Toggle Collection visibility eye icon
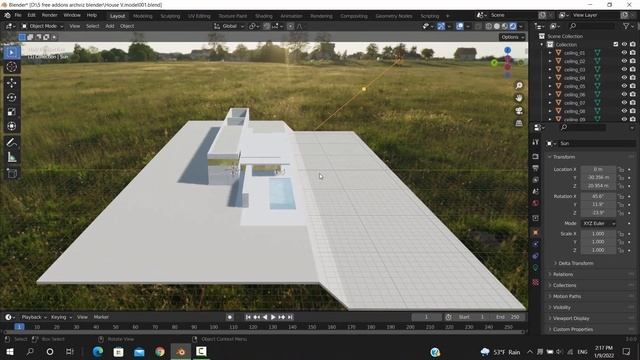 pos(624,44)
